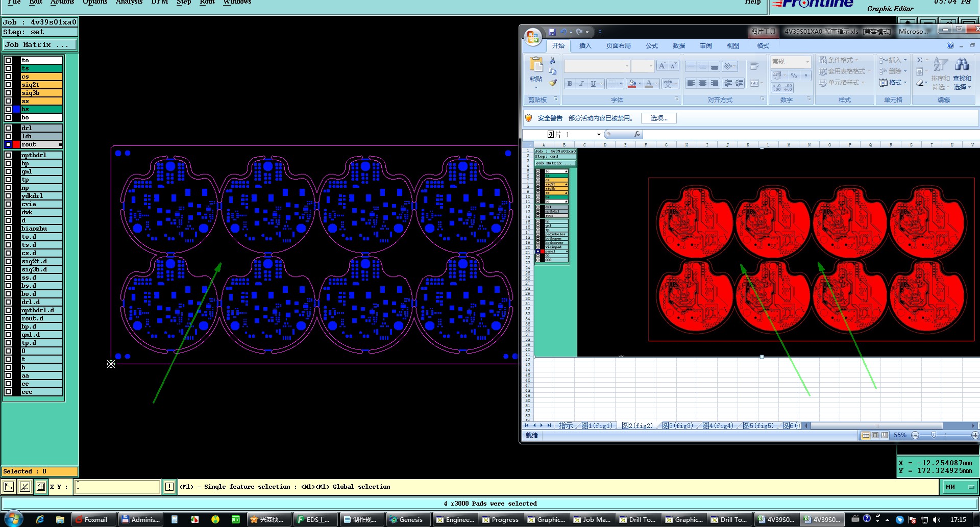Switch to the 插入 ribbon tab
Viewport: 980px width, 527px height.
tap(585, 46)
